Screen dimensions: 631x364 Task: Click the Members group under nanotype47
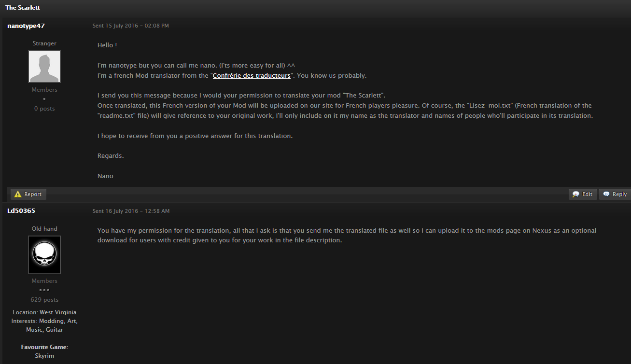coord(44,90)
